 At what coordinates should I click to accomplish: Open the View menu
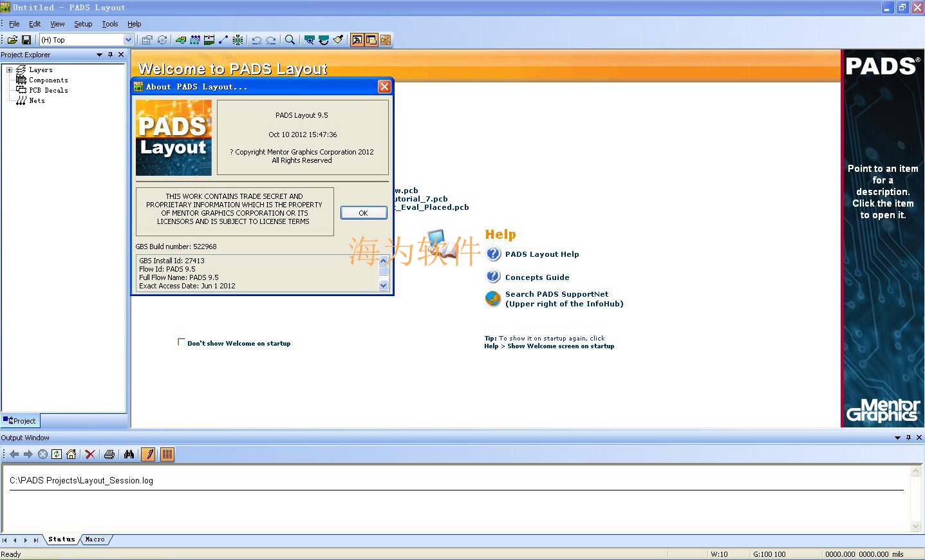pos(57,24)
